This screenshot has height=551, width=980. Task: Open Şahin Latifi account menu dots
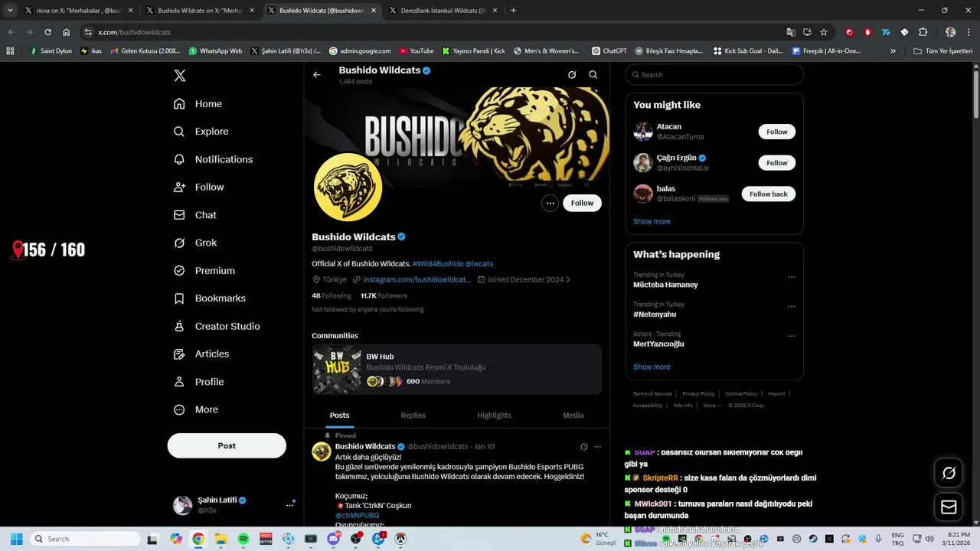pos(289,505)
